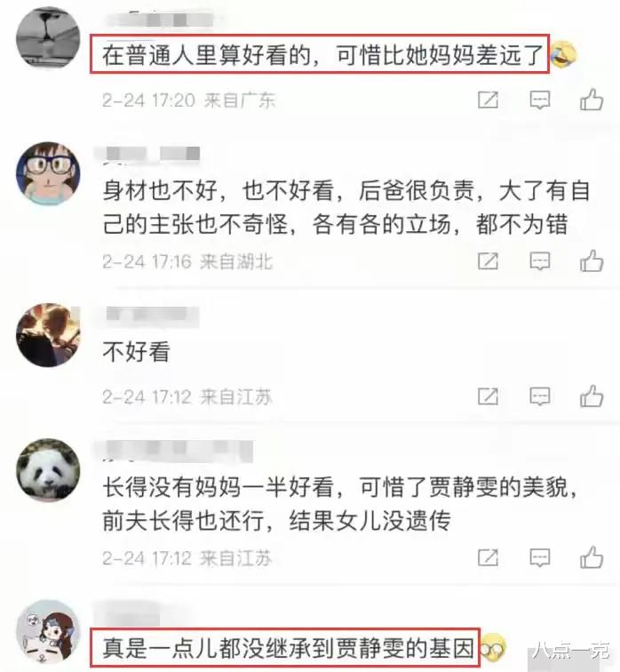Open the cartoon girl avatar at bottom
The width and height of the screenshot is (620, 672).
click(x=48, y=632)
